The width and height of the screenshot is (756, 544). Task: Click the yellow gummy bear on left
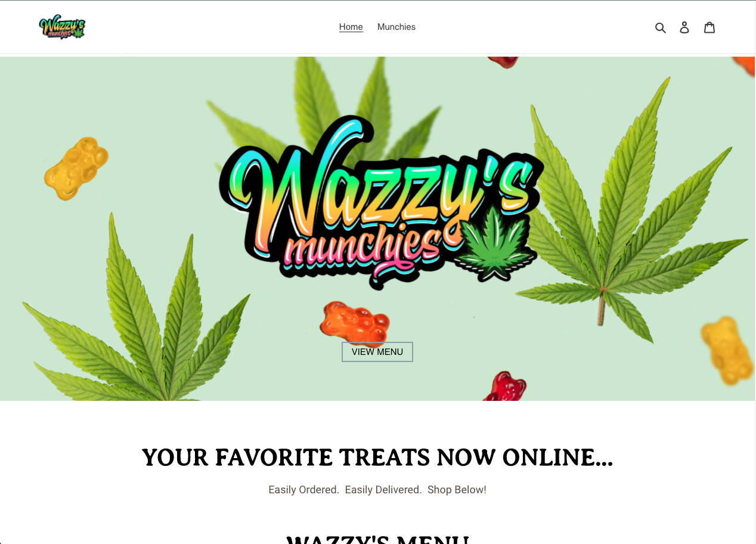tap(76, 168)
